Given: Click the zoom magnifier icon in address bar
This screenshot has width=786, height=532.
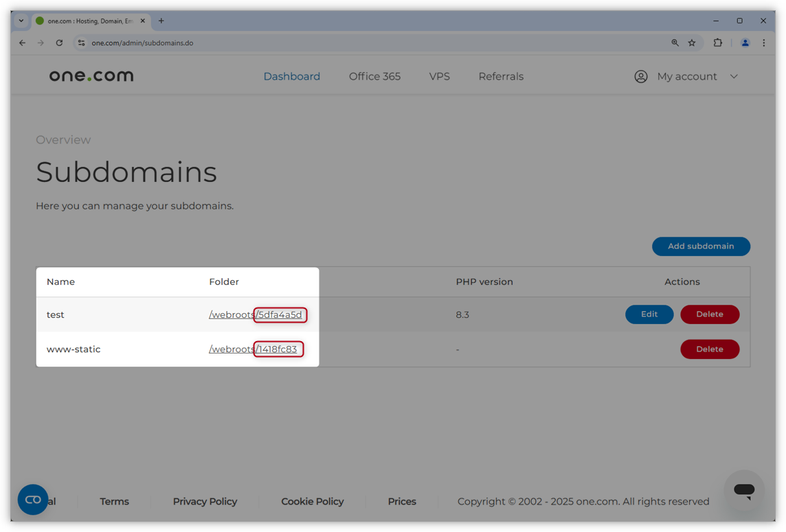Looking at the screenshot, I should pos(675,43).
